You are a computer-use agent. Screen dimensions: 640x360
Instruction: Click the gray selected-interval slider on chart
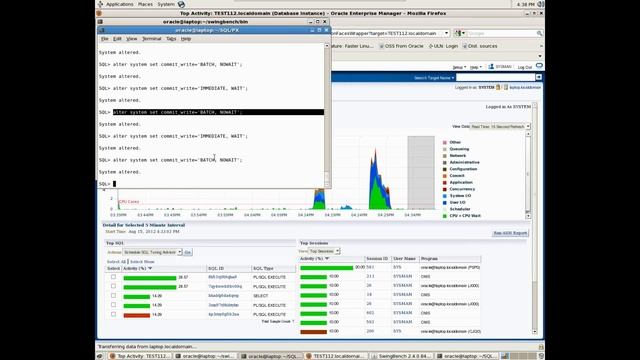click(421, 172)
